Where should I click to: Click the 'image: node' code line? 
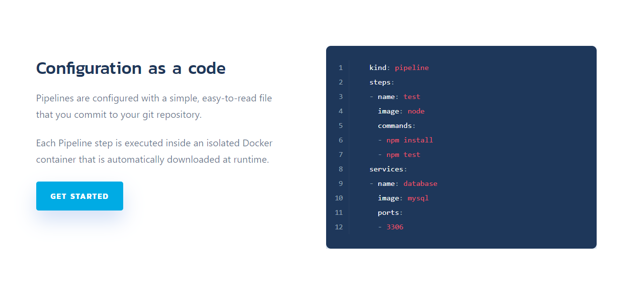click(x=401, y=111)
